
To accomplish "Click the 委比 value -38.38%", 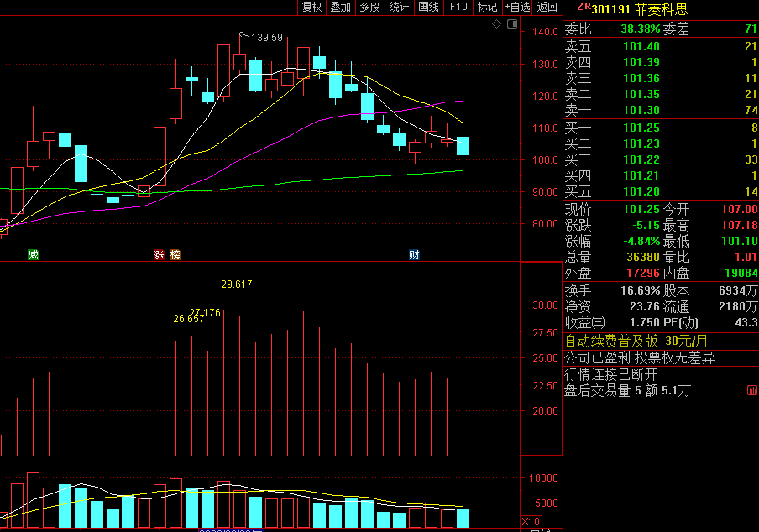I will tap(638, 29).
